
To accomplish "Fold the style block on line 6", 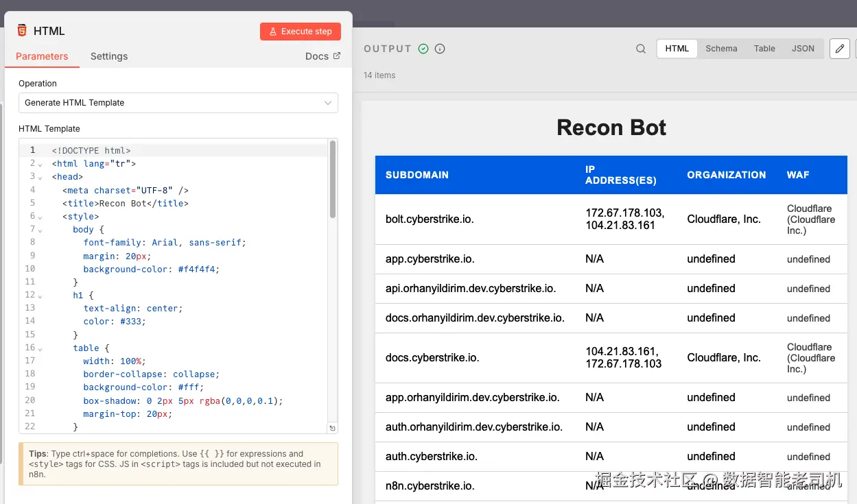I will (x=40, y=217).
